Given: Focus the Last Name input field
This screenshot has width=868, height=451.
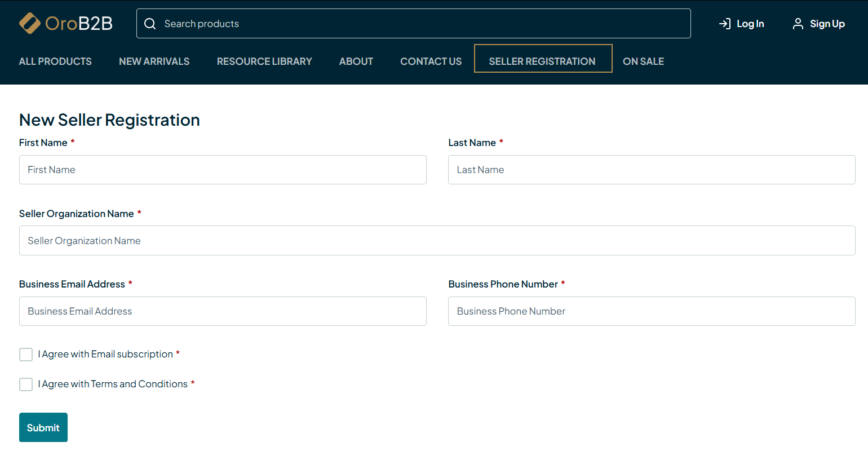Looking at the screenshot, I should coord(652,170).
